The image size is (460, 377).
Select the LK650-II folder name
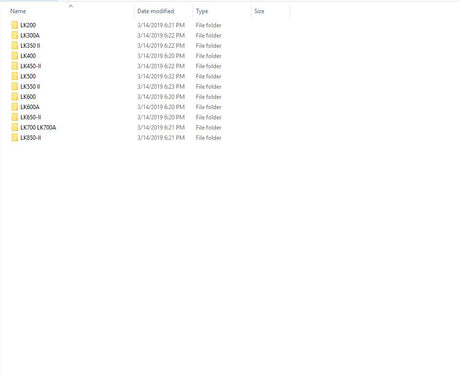point(31,117)
